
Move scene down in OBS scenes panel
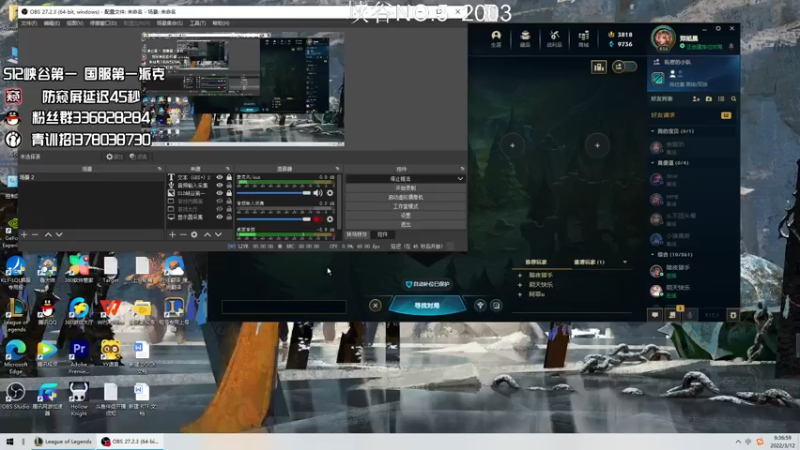59,235
